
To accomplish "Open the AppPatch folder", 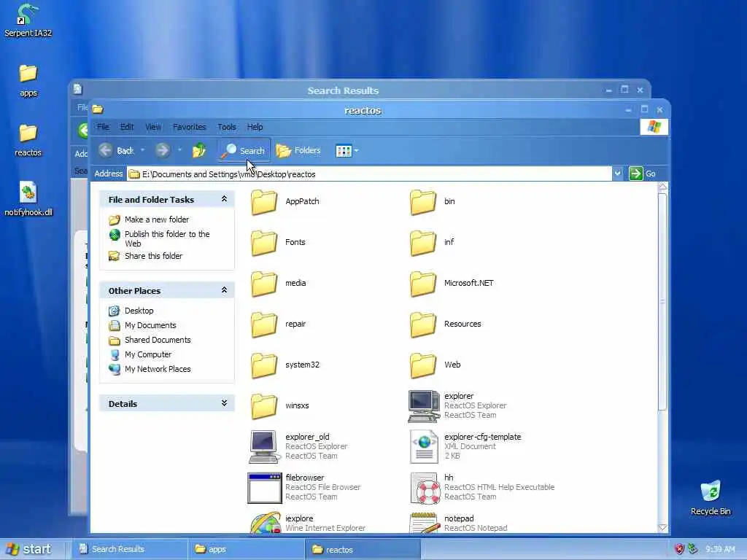I will click(285, 201).
